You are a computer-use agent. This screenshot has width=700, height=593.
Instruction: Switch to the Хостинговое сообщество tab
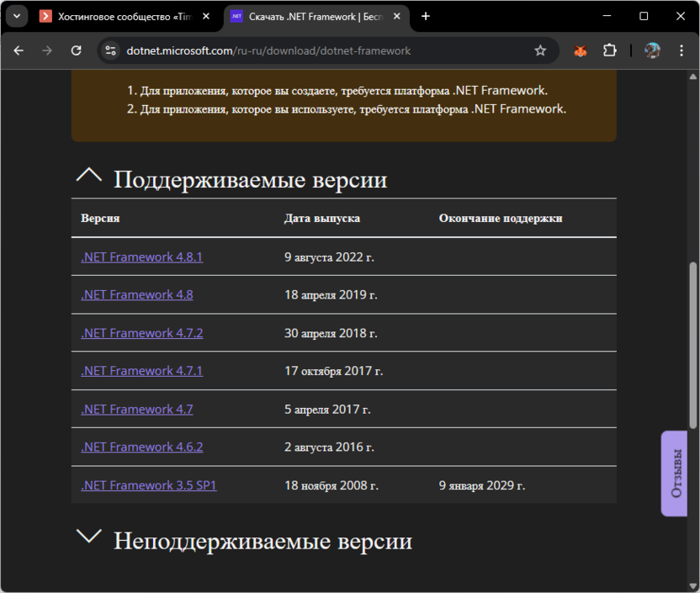(118, 16)
